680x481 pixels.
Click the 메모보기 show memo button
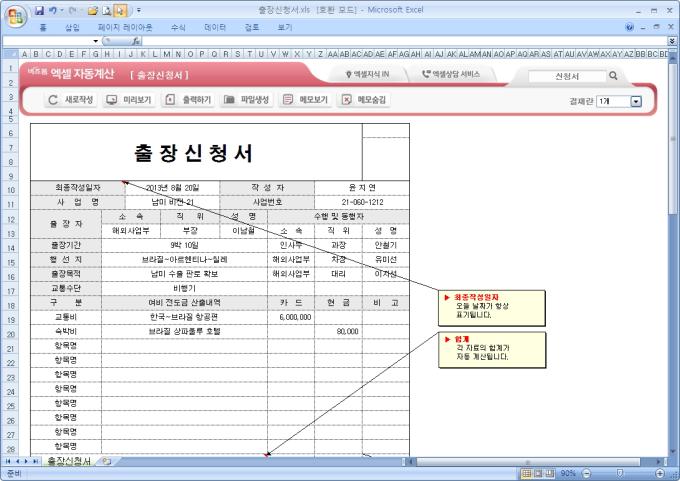tap(305, 100)
